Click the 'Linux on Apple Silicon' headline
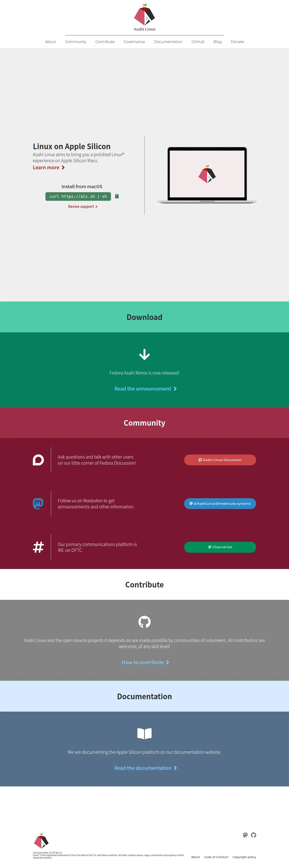 (72, 146)
